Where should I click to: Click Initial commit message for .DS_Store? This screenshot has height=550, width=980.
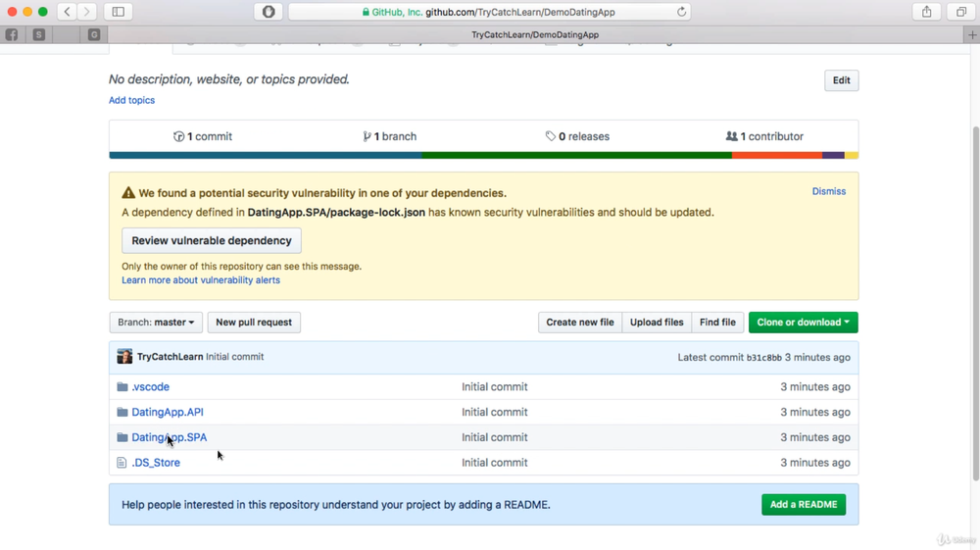pyautogui.click(x=494, y=463)
